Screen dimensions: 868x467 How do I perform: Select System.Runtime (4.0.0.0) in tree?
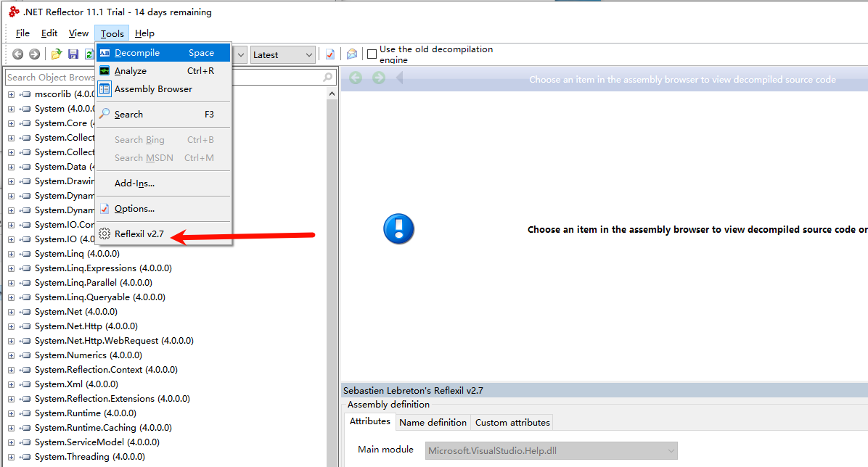tap(85, 413)
